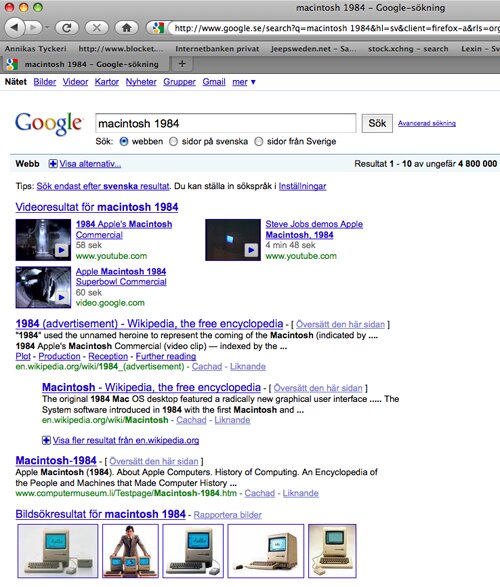This screenshot has height=587, width=500.
Task: Click 'Visa fler resultat från en.wikipedia.org'
Action: click(x=126, y=440)
